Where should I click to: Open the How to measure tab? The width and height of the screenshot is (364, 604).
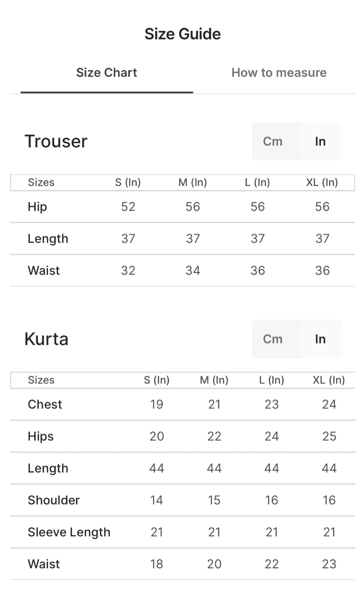coord(279,73)
